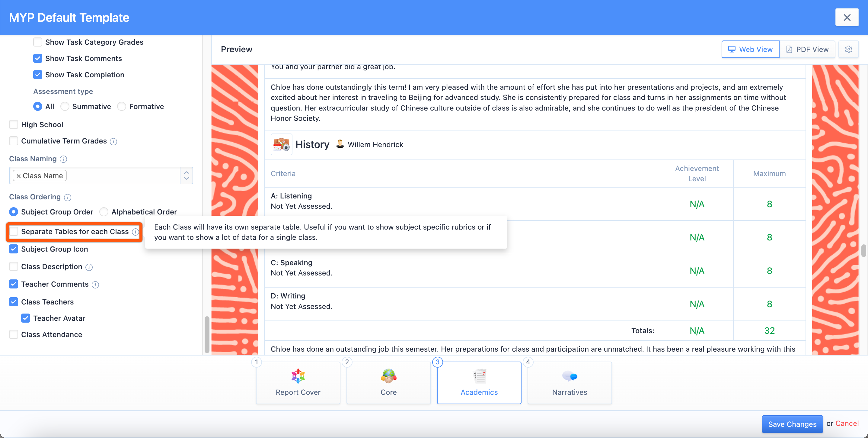Uncheck Teacher Comments checkbox
Image resolution: width=868 pixels, height=438 pixels.
14,284
